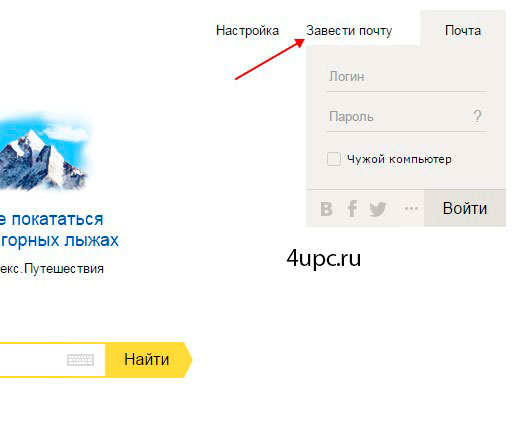Click inside the search query box
This screenshot has width=513, height=438.
coord(33,360)
